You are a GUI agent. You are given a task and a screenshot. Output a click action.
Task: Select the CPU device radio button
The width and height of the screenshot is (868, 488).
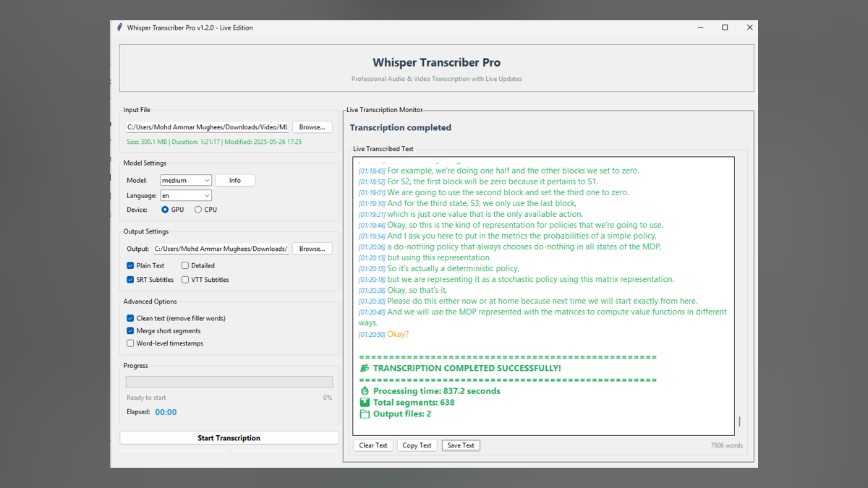[x=198, y=210]
